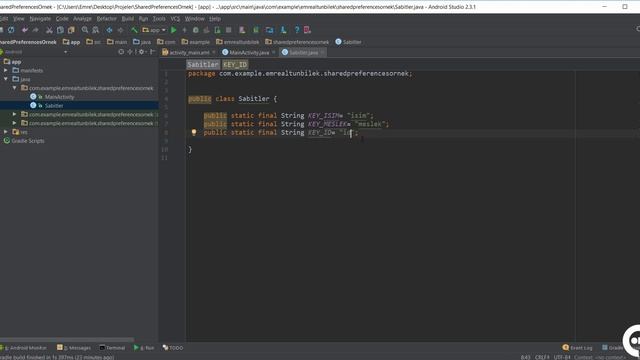Screen dimensions: 640x360
Task: Open the Code menu
Action: 62,19
